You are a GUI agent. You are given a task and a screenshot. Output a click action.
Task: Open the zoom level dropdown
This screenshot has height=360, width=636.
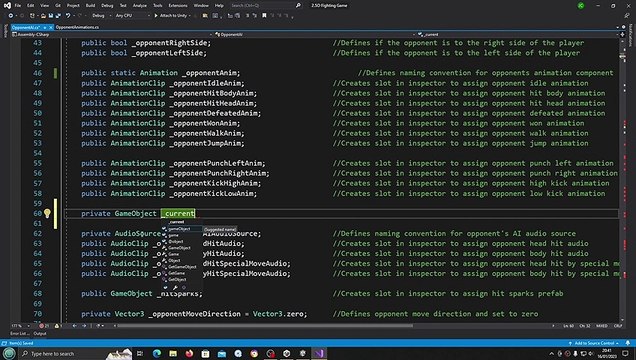(21, 326)
